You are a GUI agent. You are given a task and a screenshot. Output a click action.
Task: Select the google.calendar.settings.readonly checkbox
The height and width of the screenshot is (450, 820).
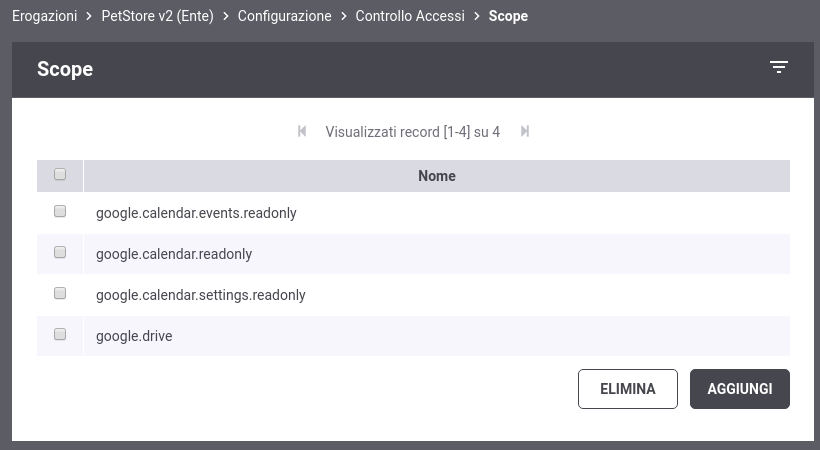pos(60,293)
